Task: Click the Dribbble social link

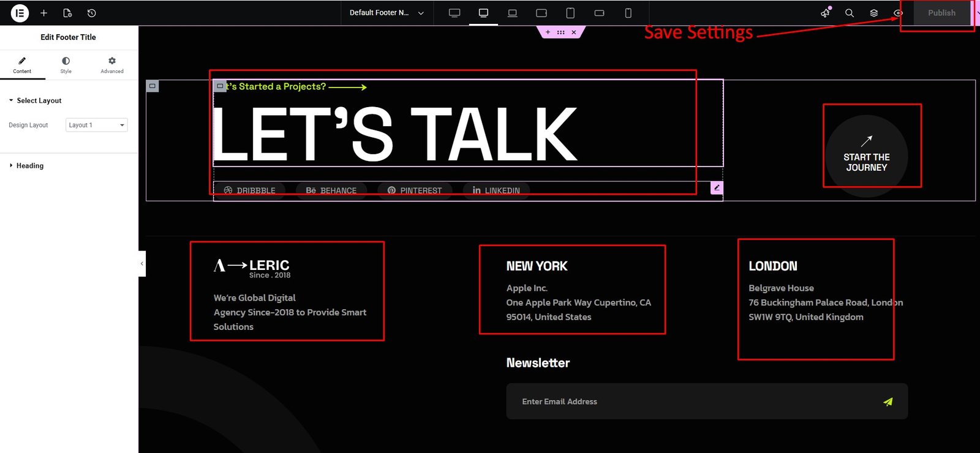Action: [x=250, y=190]
